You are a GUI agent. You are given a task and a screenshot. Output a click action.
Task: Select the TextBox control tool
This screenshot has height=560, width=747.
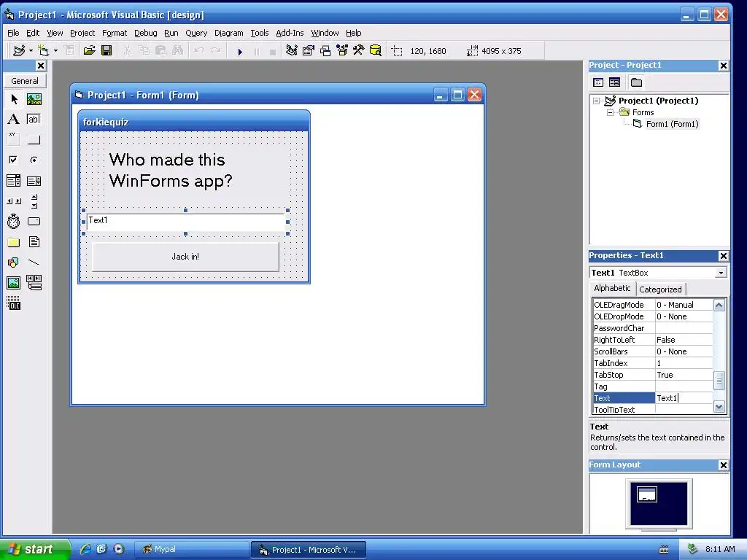pyautogui.click(x=34, y=119)
